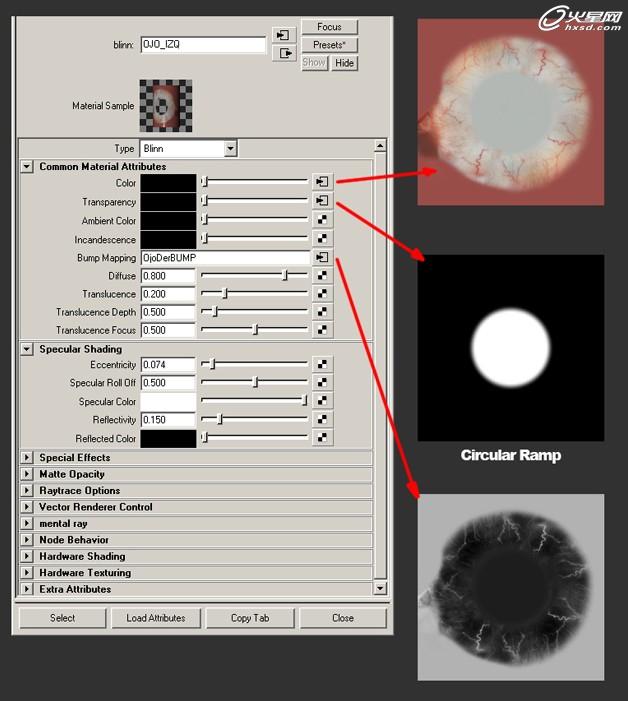Expand the Raytrace Options section
The height and width of the screenshot is (701, 628).
(x=27, y=490)
